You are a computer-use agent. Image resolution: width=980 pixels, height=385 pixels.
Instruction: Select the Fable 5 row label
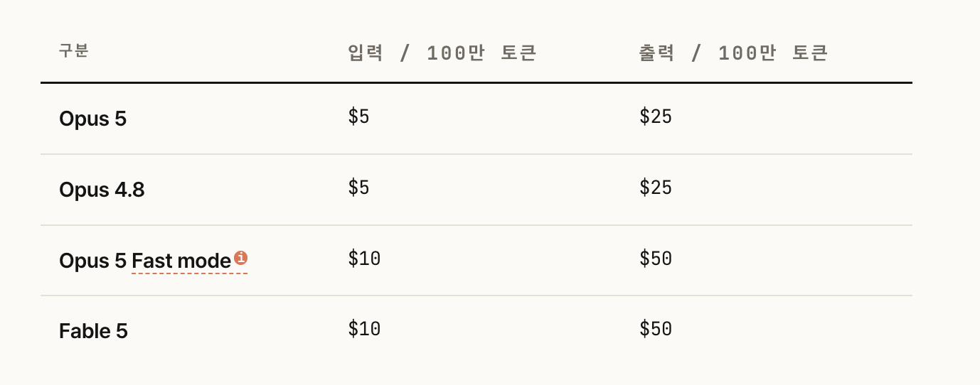click(93, 331)
